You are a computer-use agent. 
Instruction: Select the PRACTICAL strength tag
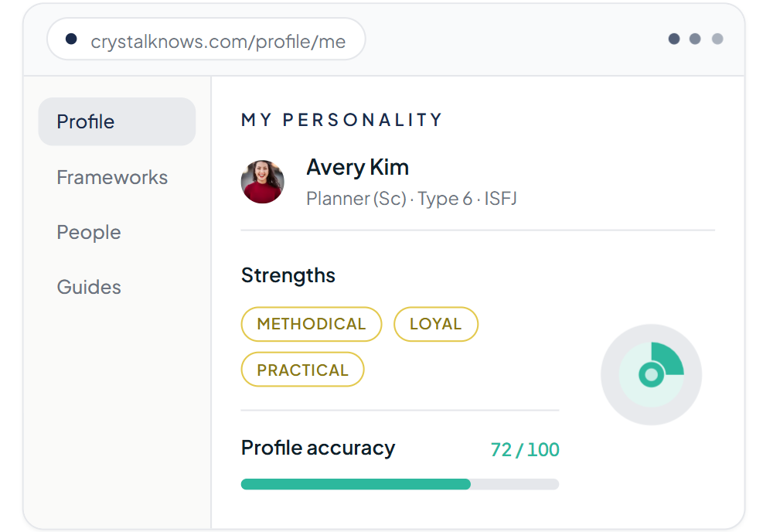[302, 370]
